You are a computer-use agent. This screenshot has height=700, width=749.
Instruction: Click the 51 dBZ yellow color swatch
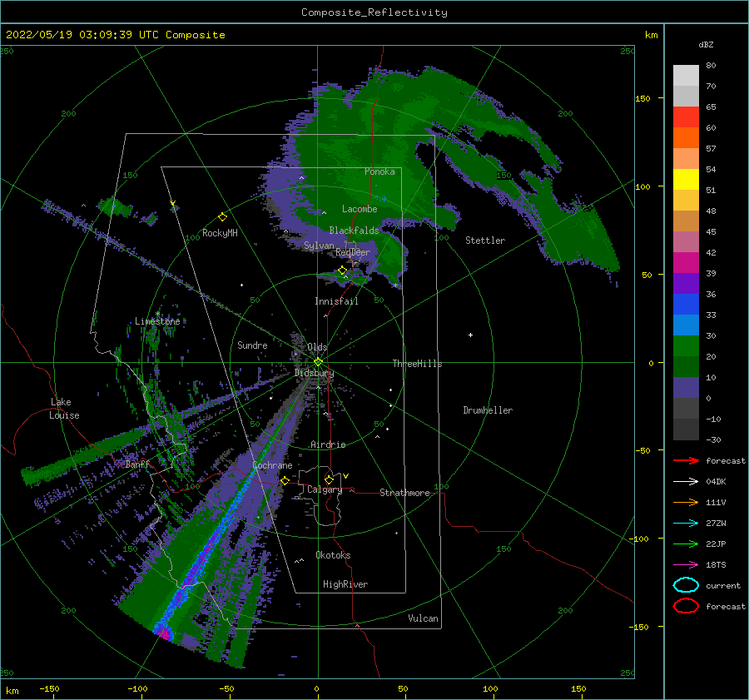686,179
